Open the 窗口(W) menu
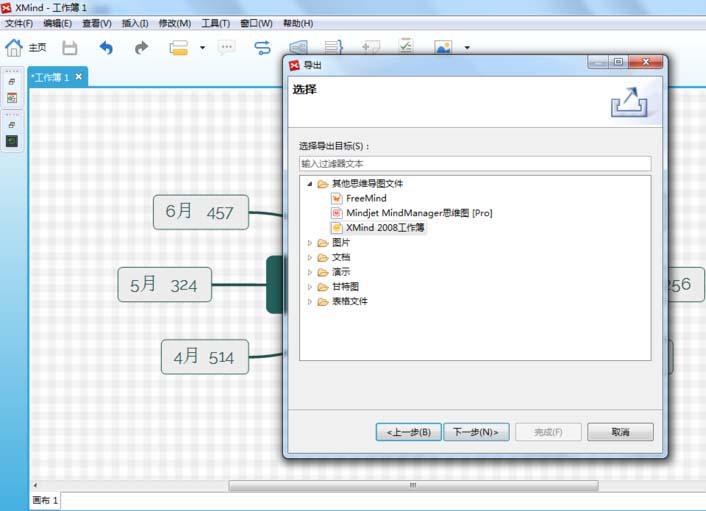Image resolution: width=706 pixels, height=511 pixels. (x=256, y=23)
